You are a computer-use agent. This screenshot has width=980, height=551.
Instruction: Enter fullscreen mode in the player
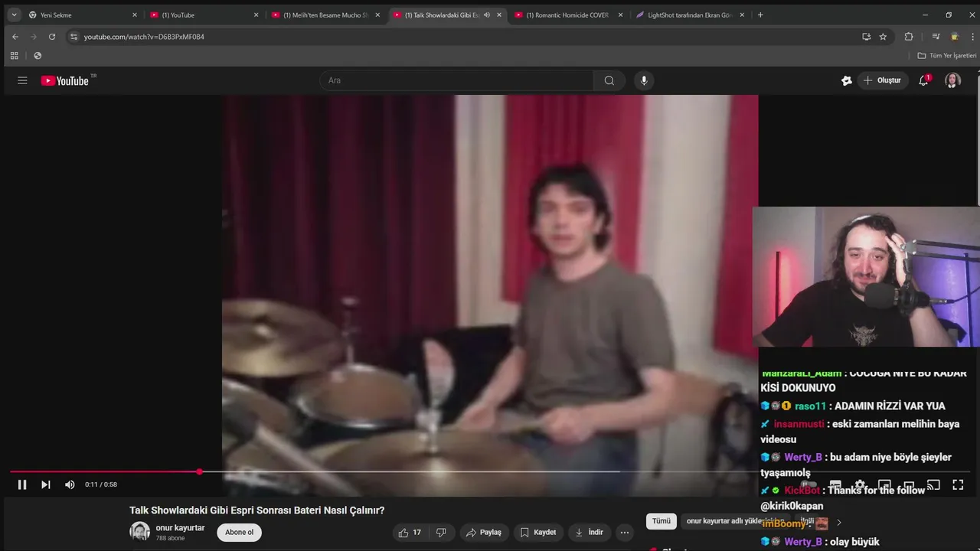(x=958, y=484)
